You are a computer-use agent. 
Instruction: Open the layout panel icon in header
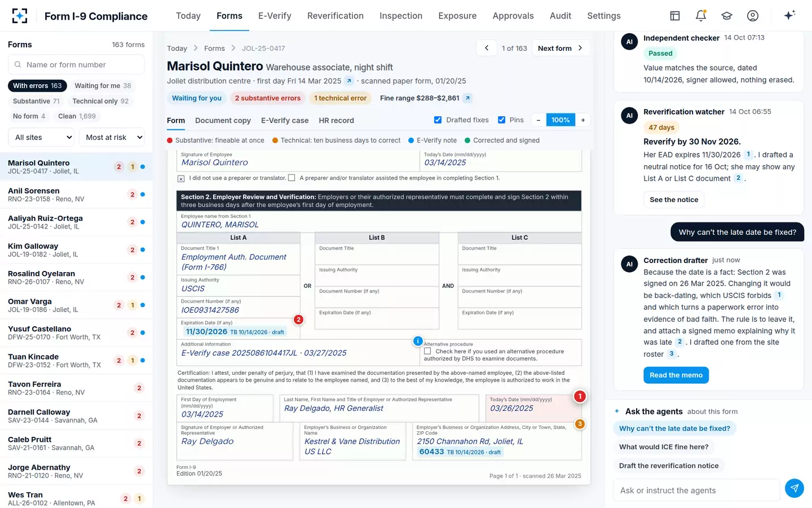(675, 16)
